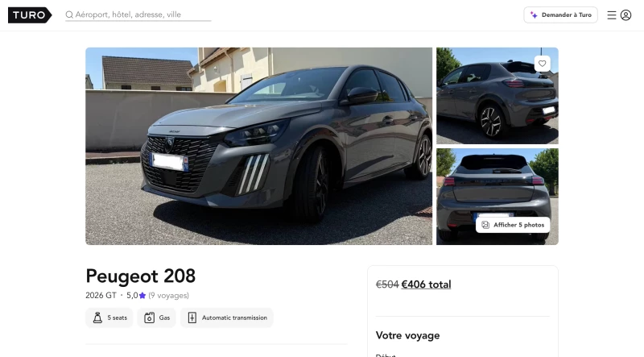644x357 pixels.
Task: Open the rear-view Peugeot photo thumbnail
Action: tap(497, 197)
